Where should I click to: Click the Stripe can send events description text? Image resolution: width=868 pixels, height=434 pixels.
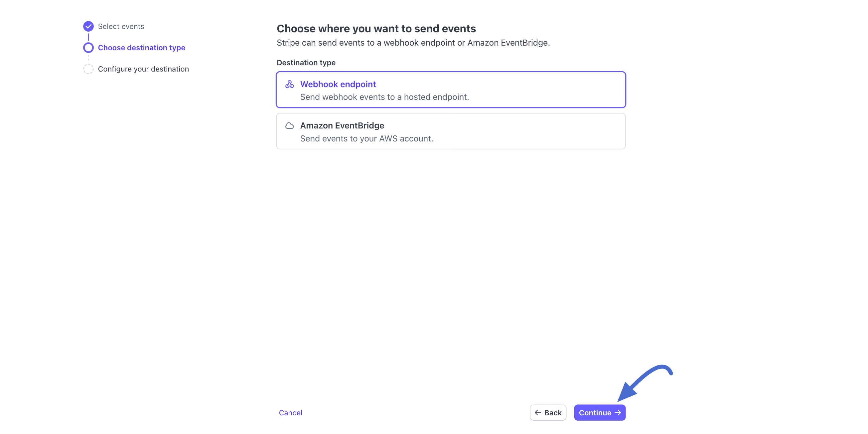(x=413, y=43)
